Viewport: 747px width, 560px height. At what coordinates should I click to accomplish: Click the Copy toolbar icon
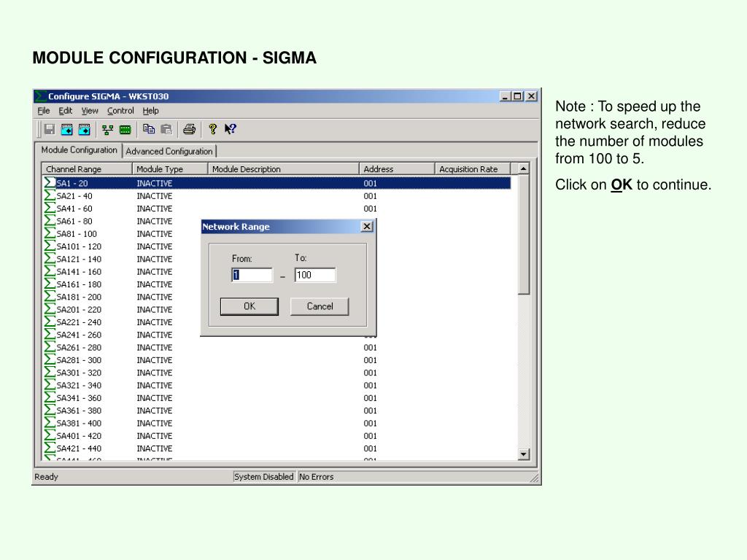click(x=149, y=129)
